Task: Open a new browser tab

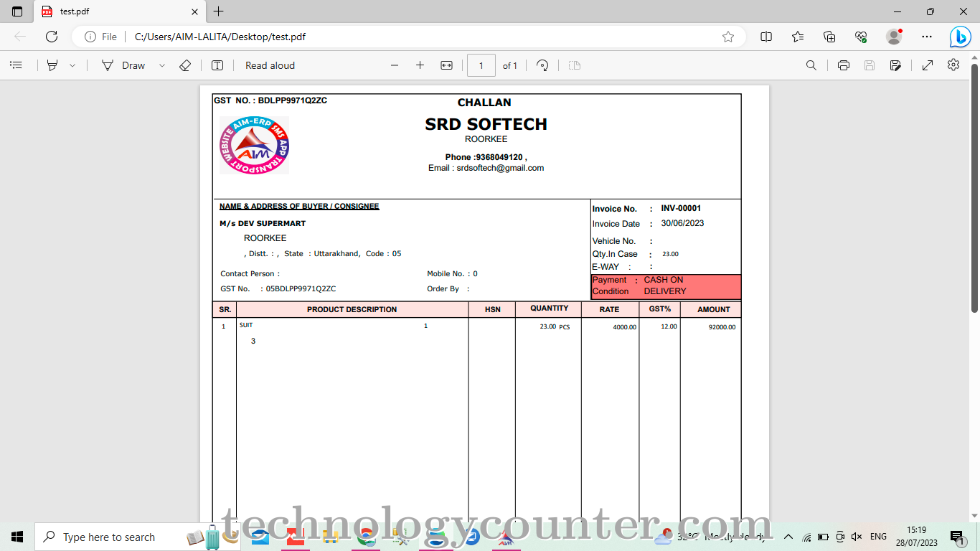Action: (219, 11)
